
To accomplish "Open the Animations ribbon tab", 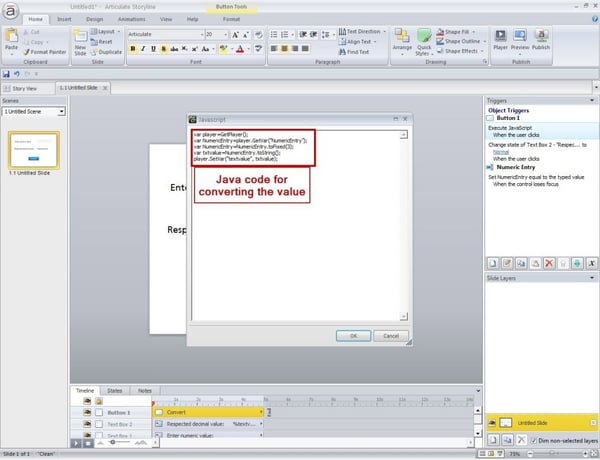I will [131, 19].
